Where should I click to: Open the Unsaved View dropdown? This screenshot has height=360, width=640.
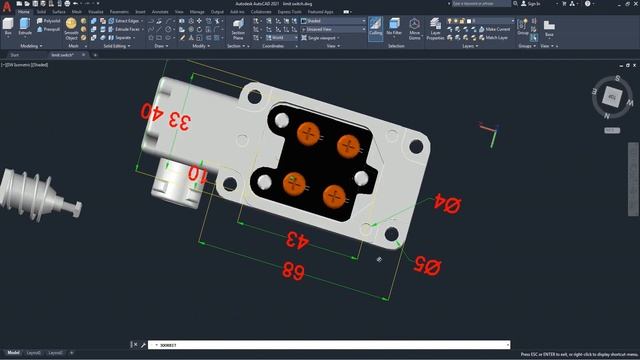click(333, 29)
